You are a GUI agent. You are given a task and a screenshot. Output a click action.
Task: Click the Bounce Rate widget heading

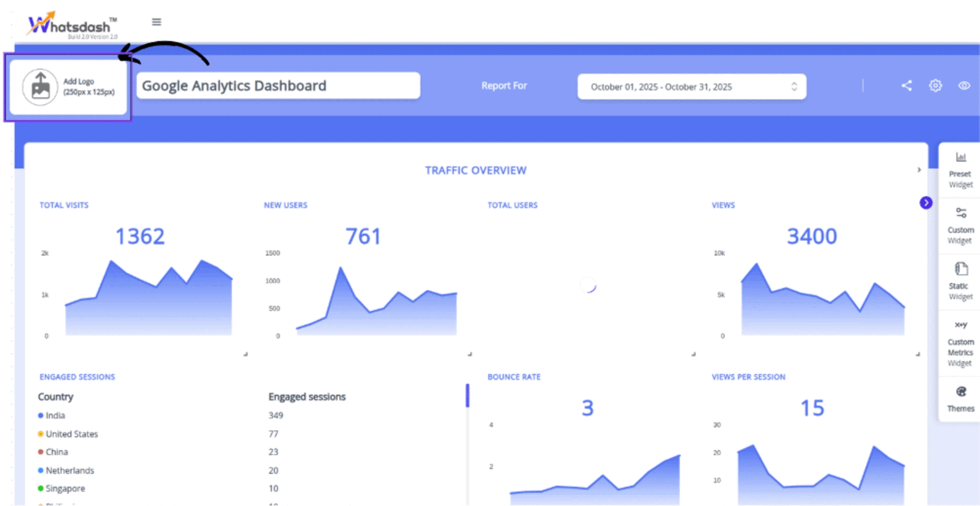pos(514,377)
